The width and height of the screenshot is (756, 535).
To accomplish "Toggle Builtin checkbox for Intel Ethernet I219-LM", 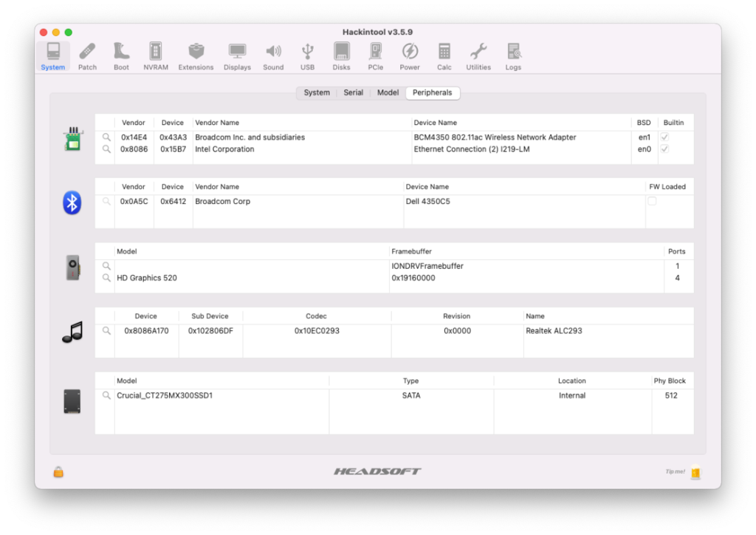I will click(x=664, y=149).
